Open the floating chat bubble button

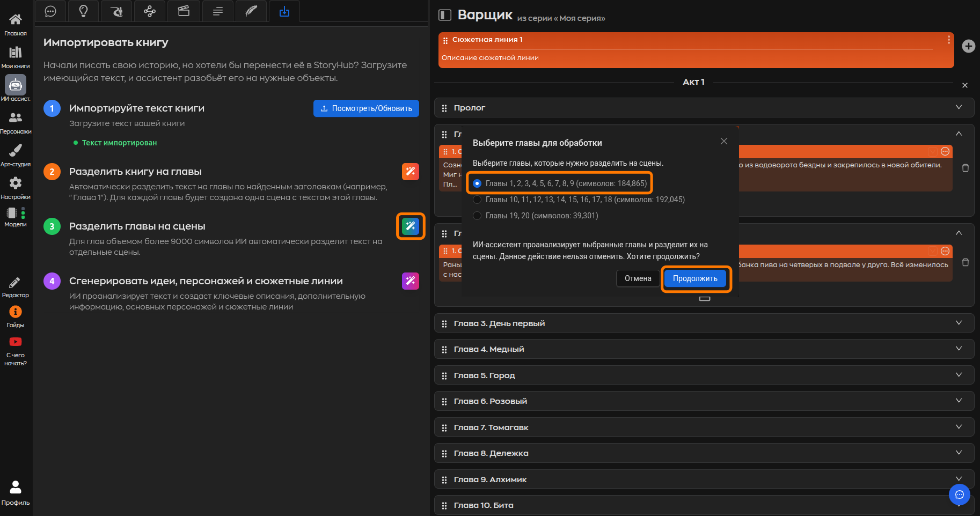tap(959, 495)
